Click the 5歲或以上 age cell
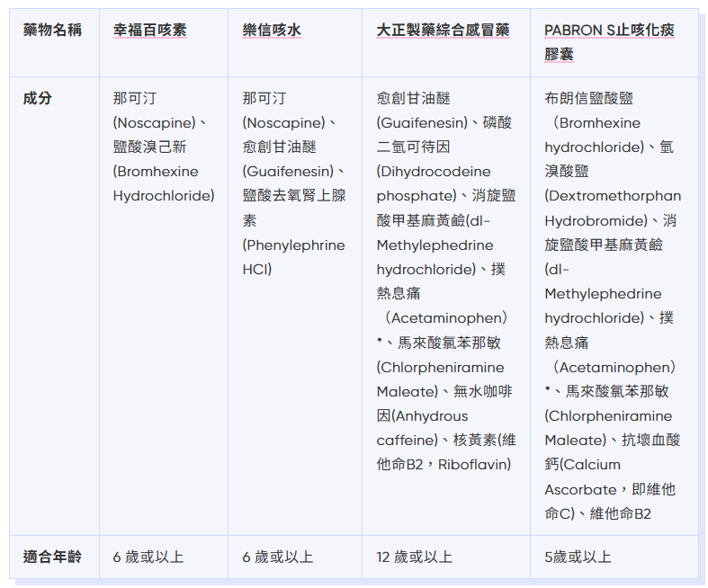This screenshot has height=588, width=708. 578,557
